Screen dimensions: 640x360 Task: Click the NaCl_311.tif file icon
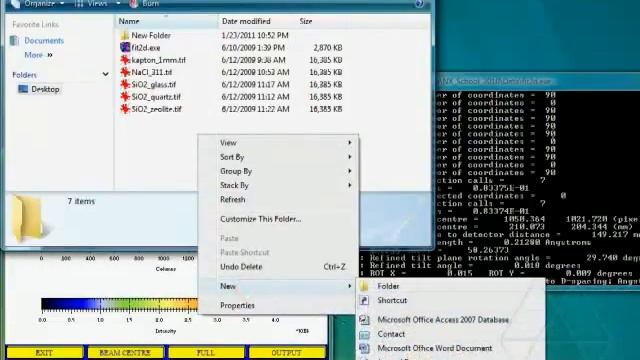125,72
